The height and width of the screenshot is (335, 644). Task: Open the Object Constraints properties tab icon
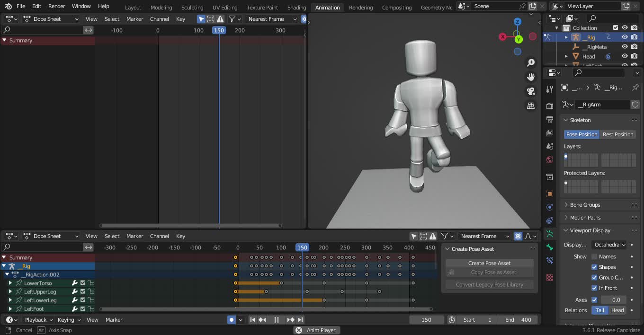(550, 220)
